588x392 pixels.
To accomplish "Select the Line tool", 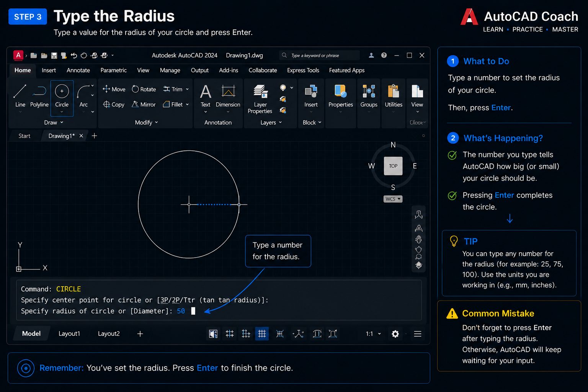I will pos(20,96).
